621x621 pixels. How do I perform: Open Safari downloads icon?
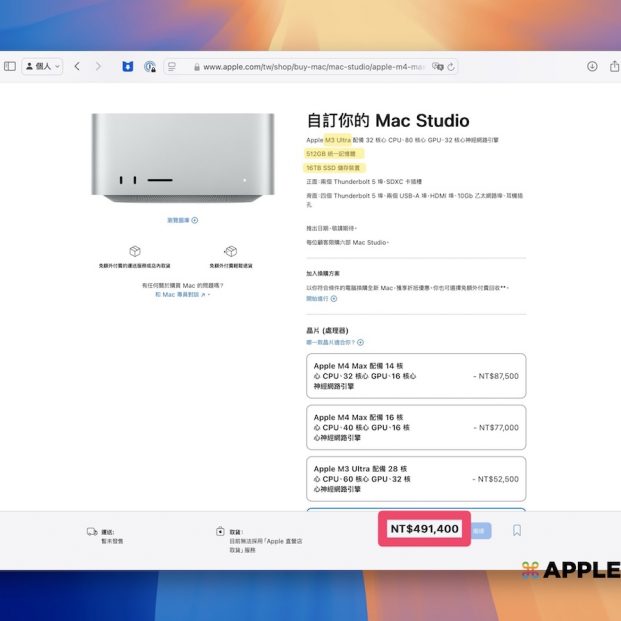coord(591,66)
